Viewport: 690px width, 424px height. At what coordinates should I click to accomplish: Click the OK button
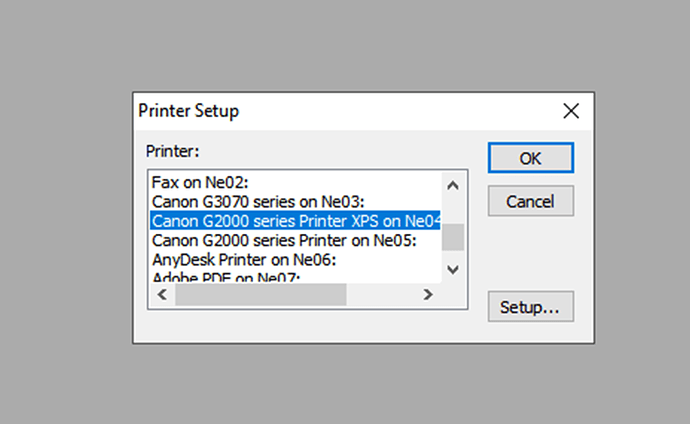530,158
